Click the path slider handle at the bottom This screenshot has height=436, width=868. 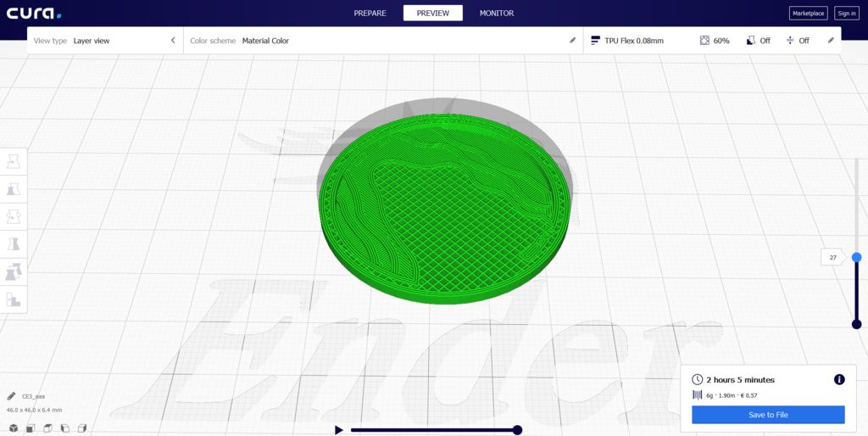point(518,430)
